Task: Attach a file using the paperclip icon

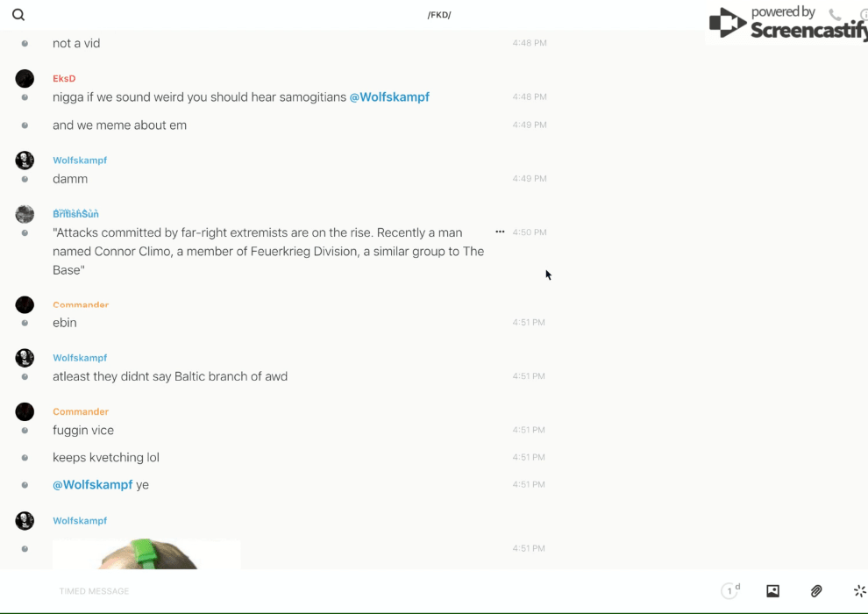Action: [x=816, y=591]
